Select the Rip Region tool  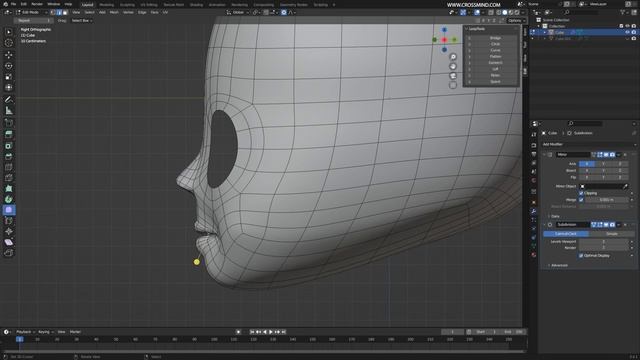9,253
